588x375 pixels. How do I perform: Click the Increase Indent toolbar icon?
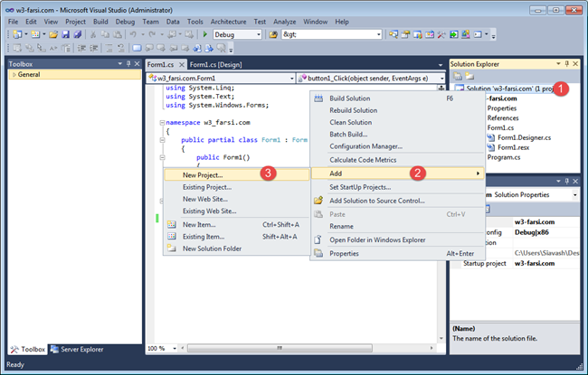coord(94,48)
